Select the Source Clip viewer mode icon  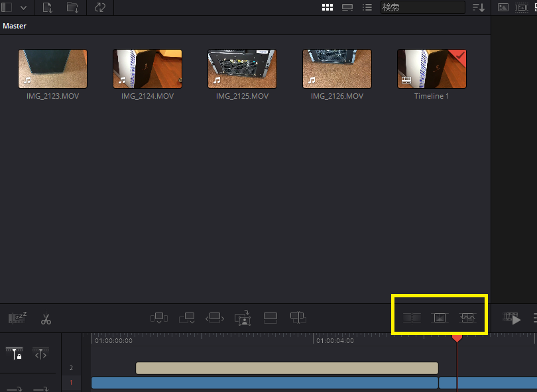503,7
